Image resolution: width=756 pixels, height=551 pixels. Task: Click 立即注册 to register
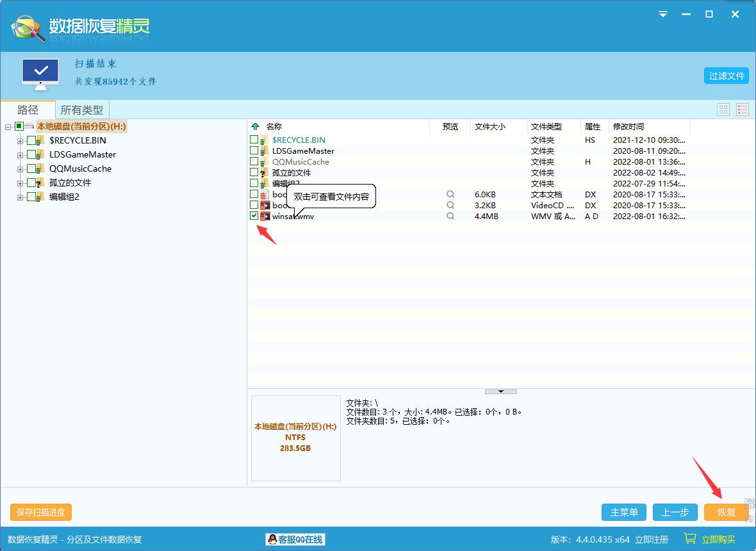pos(652,539)
